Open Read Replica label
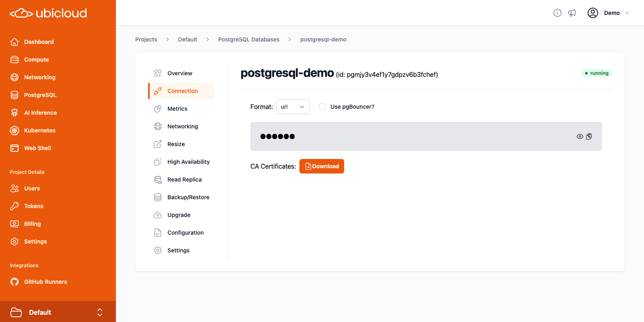The width and height of the screenshot is (644, 322). point(184,180)
